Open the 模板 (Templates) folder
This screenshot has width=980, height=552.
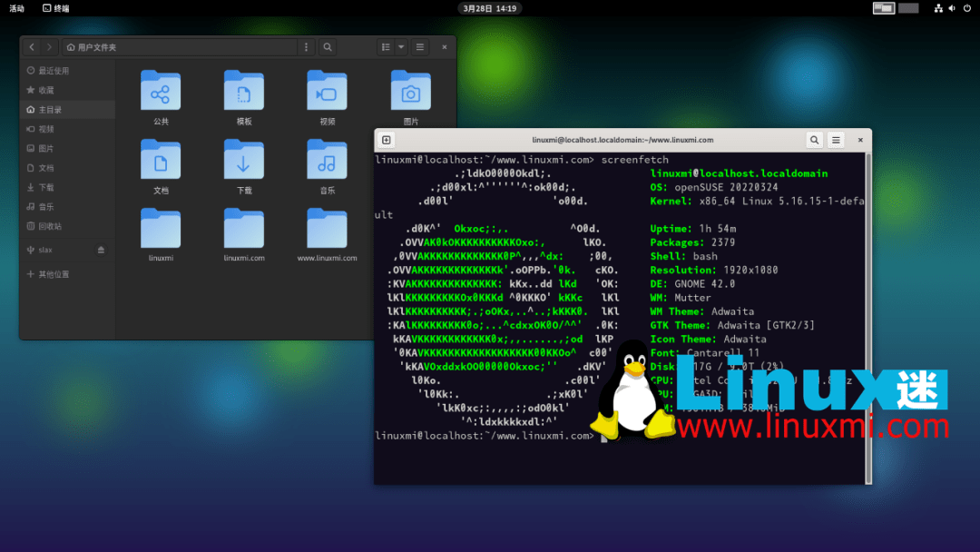point(243,90)
